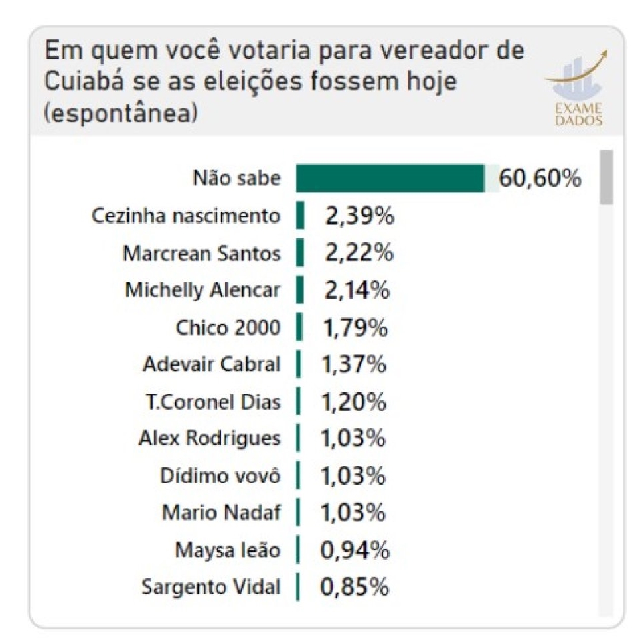Select the long green Não sabe bar
The width and height of the screenshot is (644, 644).
pos(390,179)
